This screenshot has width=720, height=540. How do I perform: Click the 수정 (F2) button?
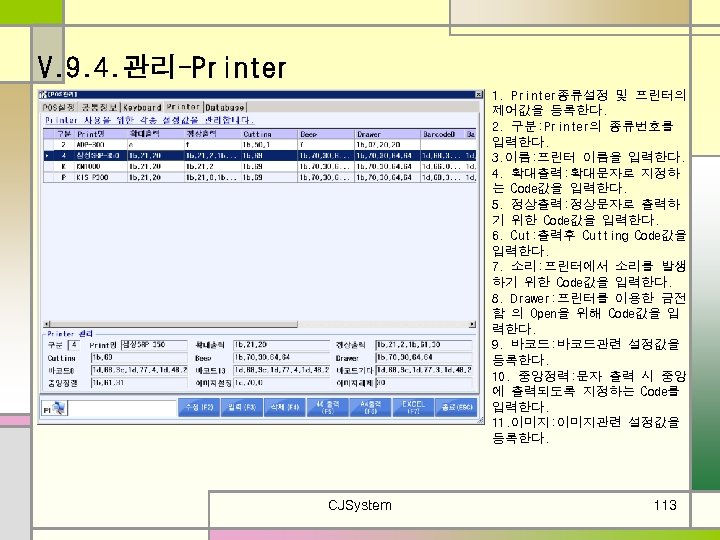point(199,407)
